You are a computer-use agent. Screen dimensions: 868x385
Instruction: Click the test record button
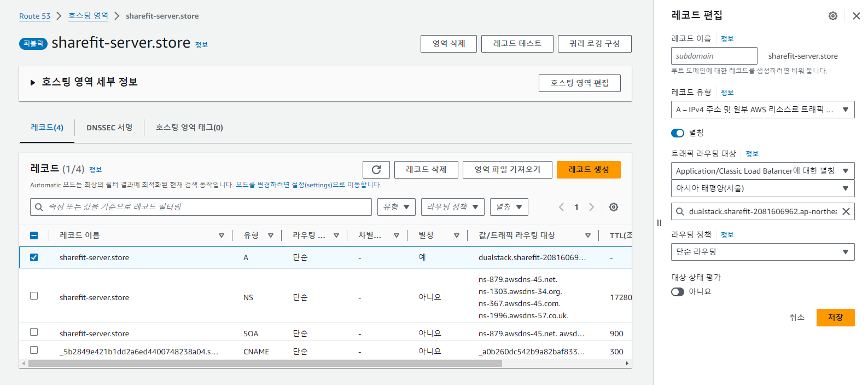click(x=517, y=44)
